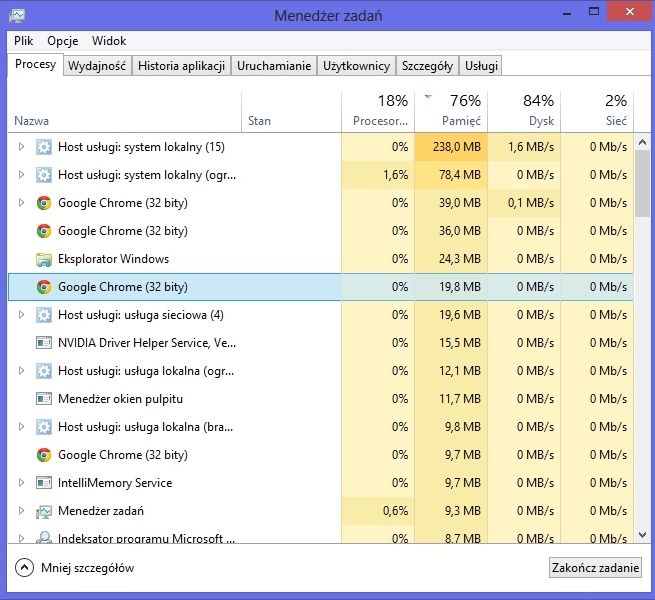Click gear icon of Host usługi: system lokalny (15)
The width and height of the screenshot is (655, 600).
(x=44, y=147)
